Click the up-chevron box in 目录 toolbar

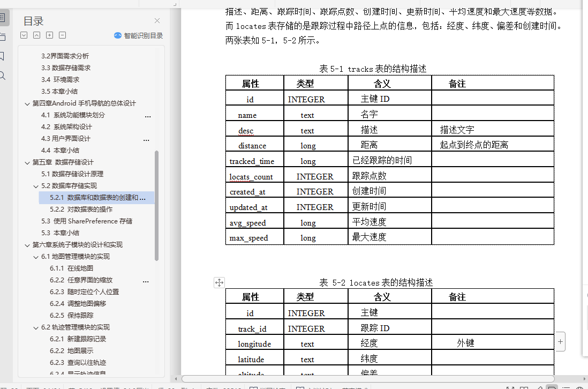pos(37,35)
